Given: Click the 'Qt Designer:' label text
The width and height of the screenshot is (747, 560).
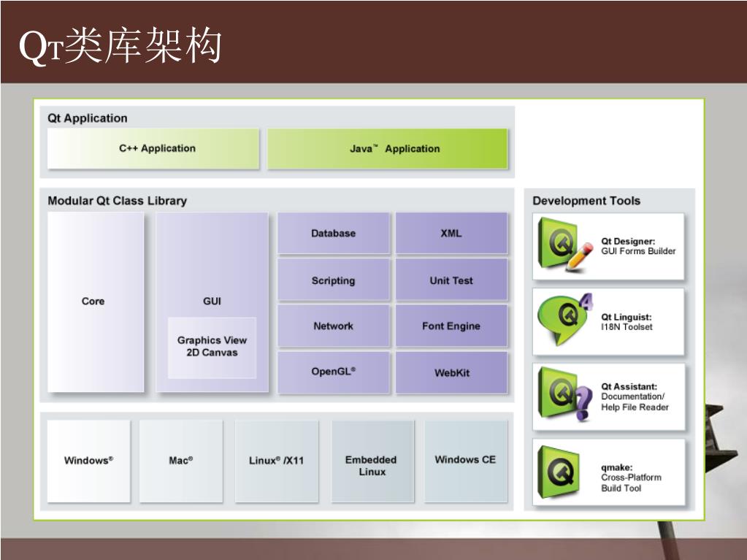Looking at the screenshot, I should pyautogui.click(x=628, y=242).
